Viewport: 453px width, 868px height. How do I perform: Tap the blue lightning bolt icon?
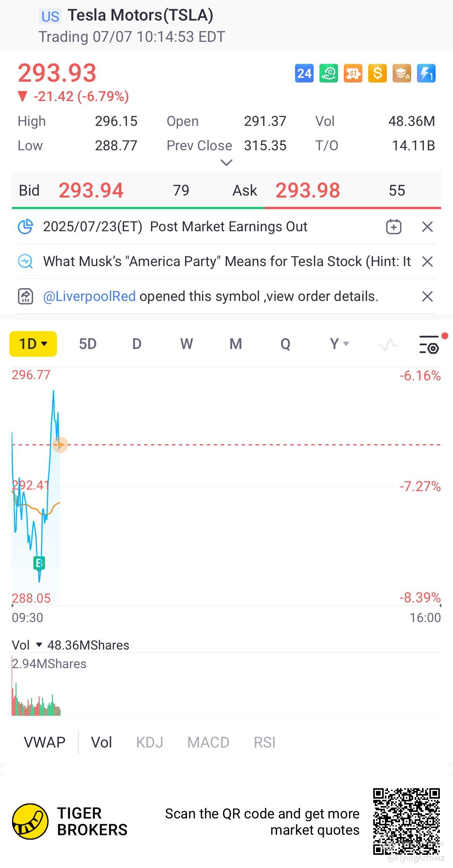point(426,73)
